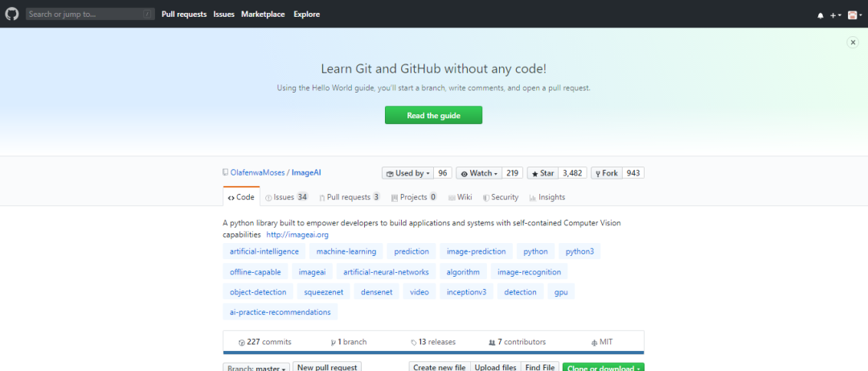The width and height of the screenshot is (868, 371).
Task: View the 7 contributors list
Action: click(517, 341)
